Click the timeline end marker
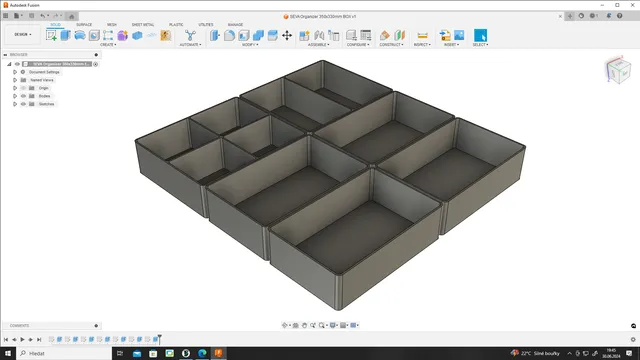 (160, 338)
